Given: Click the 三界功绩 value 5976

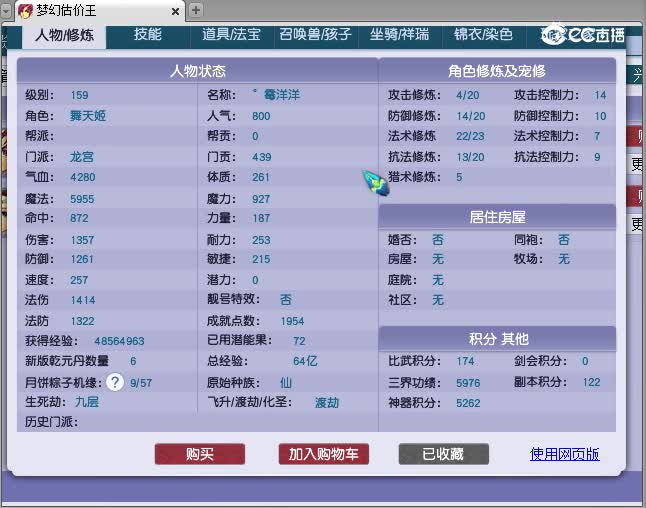Looking at the screenshot, I should [468, 383].
